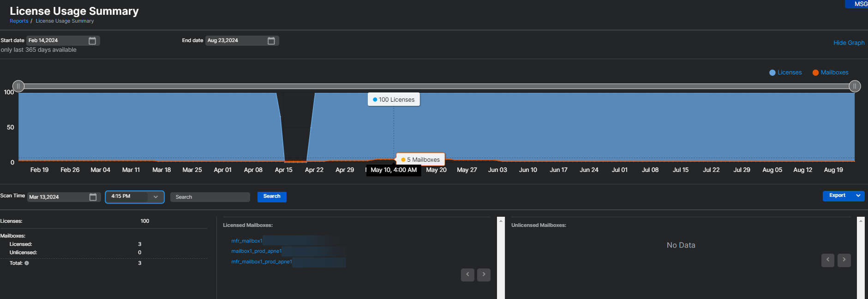Open the Start date calendar picker icon
The image size is (868, 299).
(92, 41)
